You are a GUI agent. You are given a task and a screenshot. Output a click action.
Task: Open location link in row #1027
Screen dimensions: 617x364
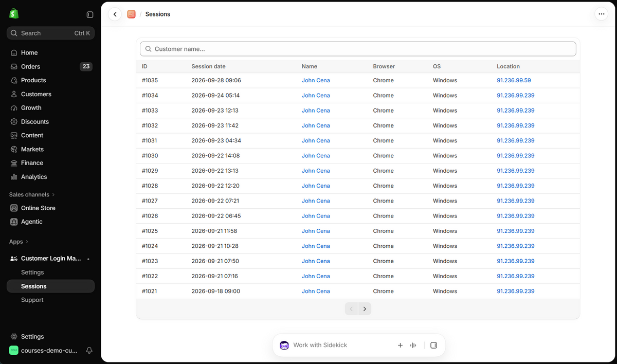click(x=516, y=201)
